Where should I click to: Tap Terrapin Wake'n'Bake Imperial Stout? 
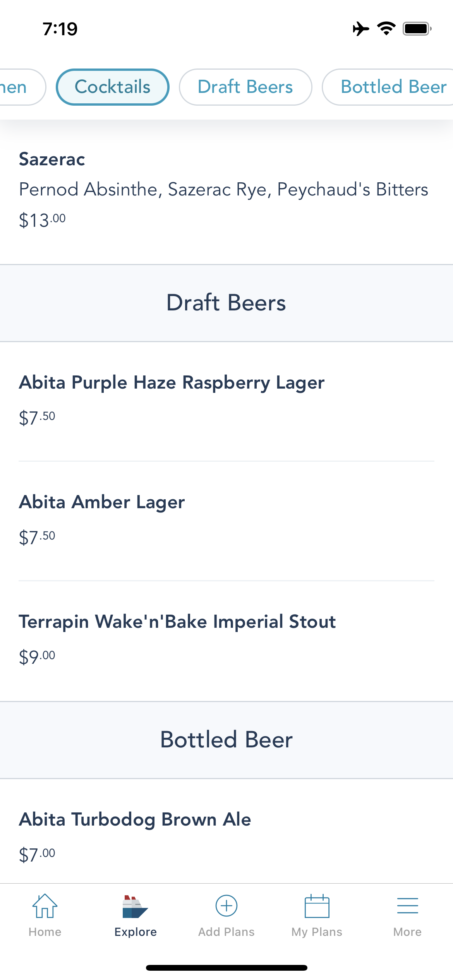tap(226, 640)
